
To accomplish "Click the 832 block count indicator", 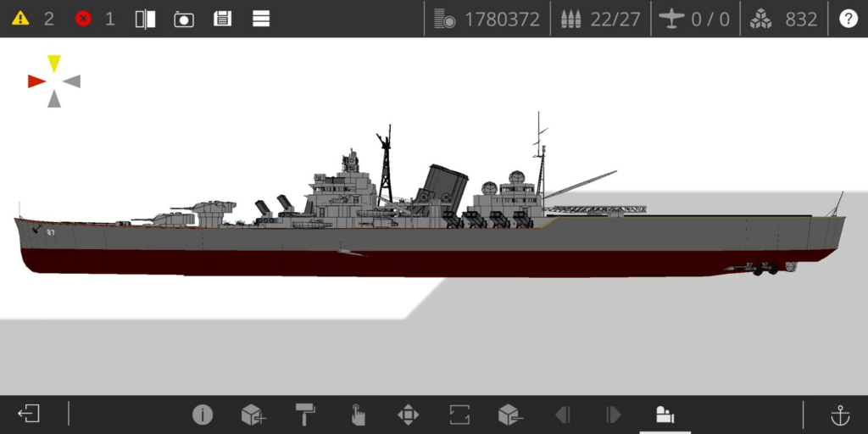I will [784, 19].
